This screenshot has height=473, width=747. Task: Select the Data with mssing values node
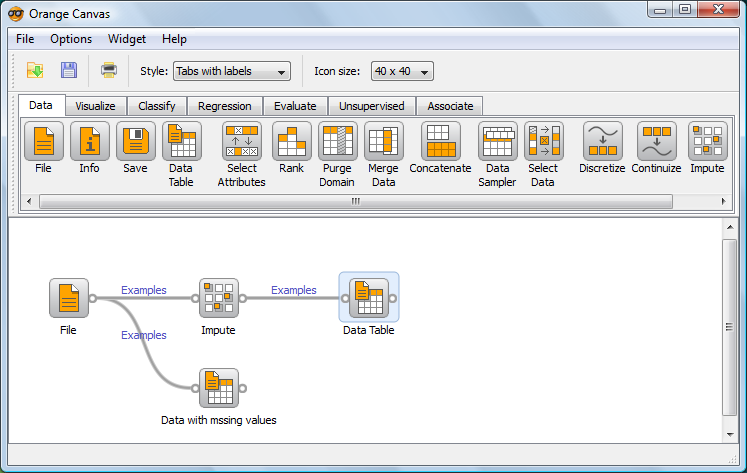pyautogui.click(x=219, y=388)
